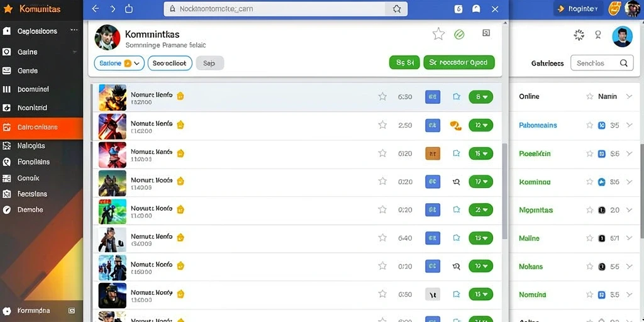
Task: Click the gray square badge in the list
Action: pos(433,294)
